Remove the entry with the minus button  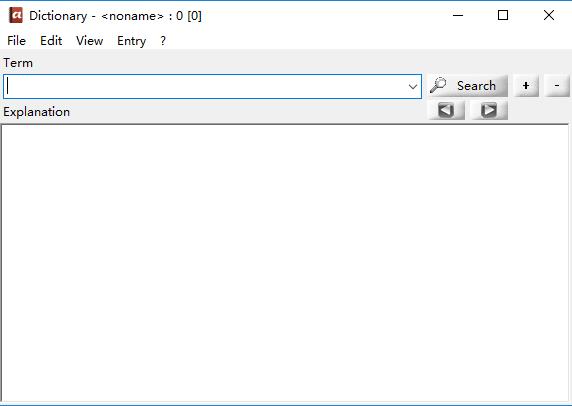pos(556,86)
